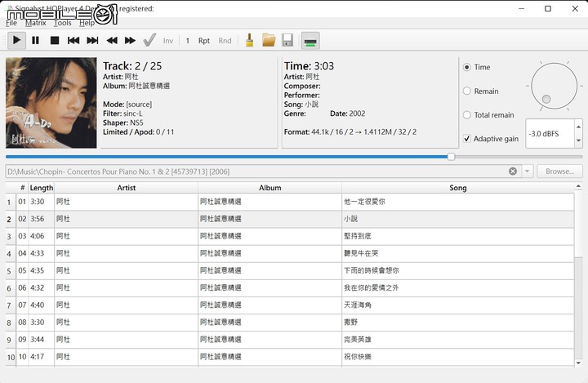This screenshot has width=588, height=383.
Task: Select the Remain radio button
Action: click(467, 91)
